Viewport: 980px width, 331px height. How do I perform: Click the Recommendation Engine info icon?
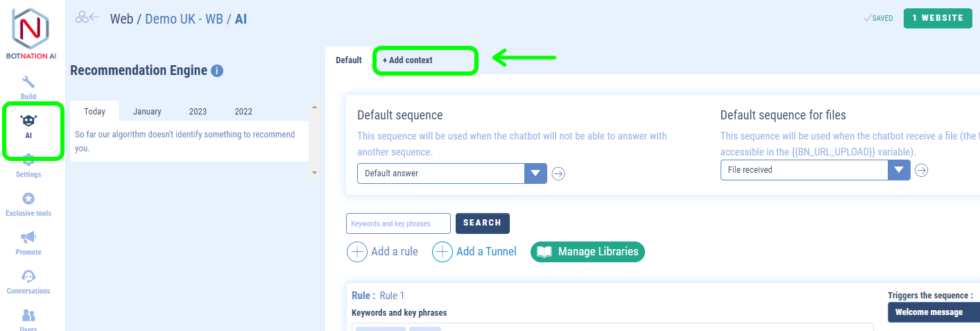click(217, 71)
